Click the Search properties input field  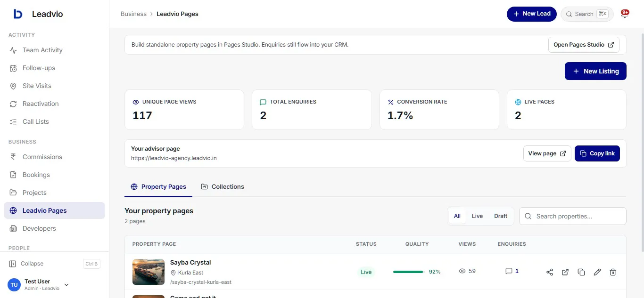pos(573,216)
